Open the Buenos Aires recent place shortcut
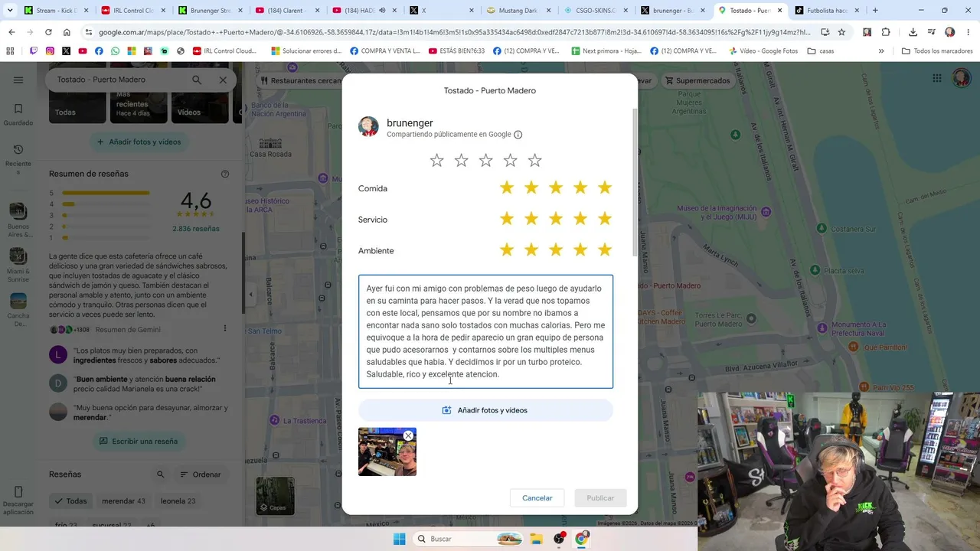Screen dimensions: 980x551 tap(18, 221)
